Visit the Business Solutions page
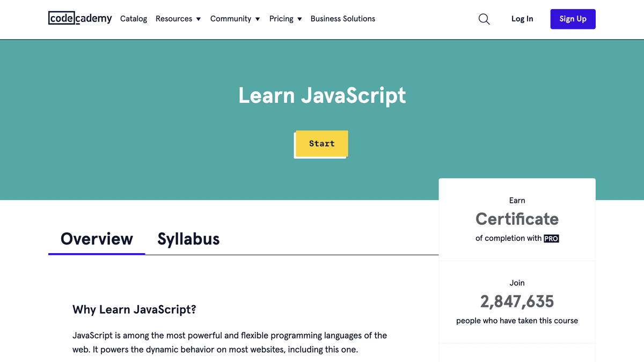Image resolution: width=644 pixels, height=362 pixels. click(343, 19)
